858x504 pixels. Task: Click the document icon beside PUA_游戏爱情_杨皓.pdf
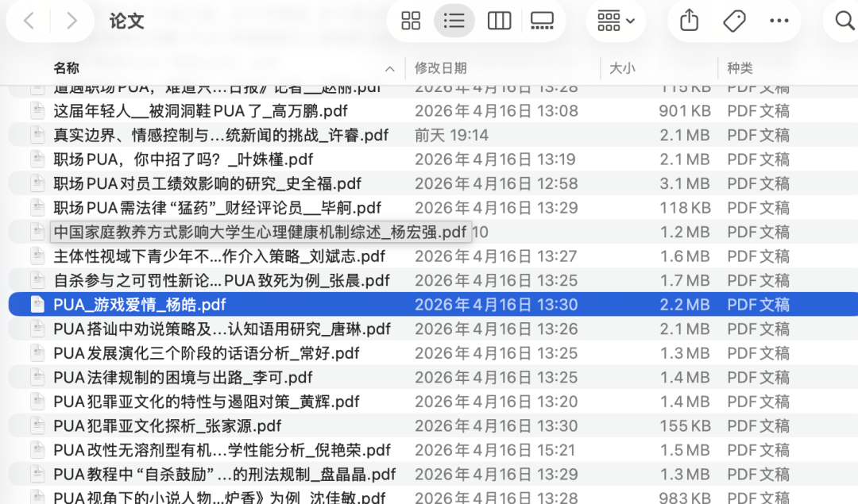(x=37, y=304)
